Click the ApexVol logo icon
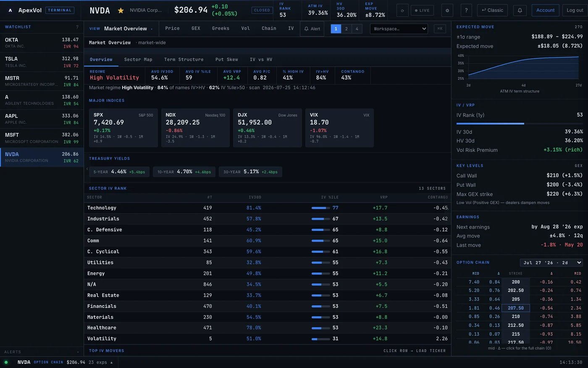The height and width of the screenshot is (368, 588). [x=10, y=10]
